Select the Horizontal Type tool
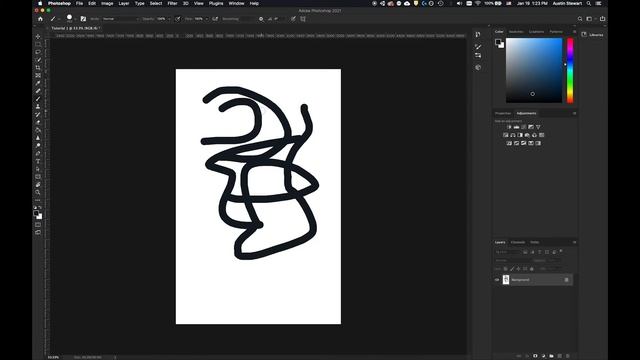This screenshot has width=640, height=360. click(x=38, y=161)
